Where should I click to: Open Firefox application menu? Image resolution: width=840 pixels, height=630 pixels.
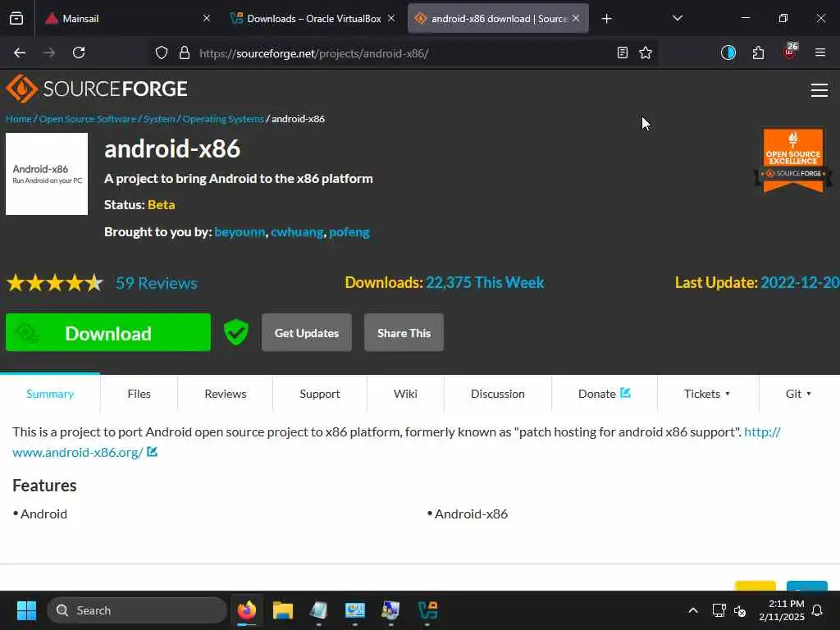click(x=820, y=52)
